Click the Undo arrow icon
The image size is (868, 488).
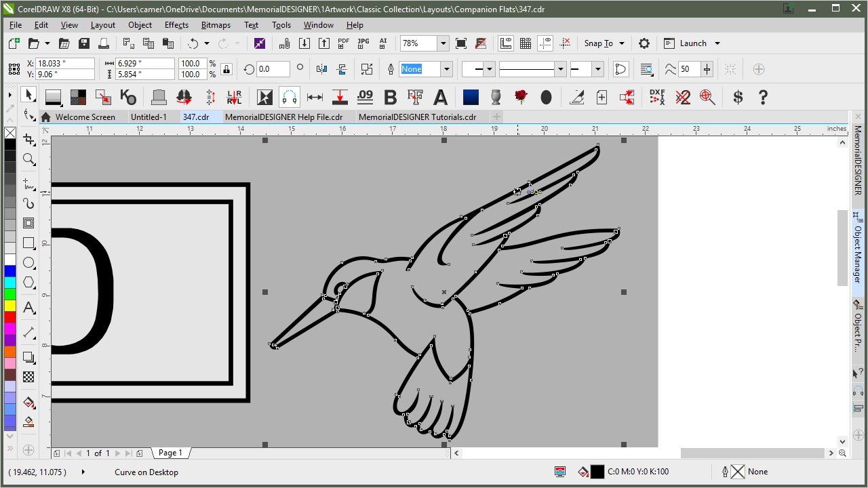pos(193,43)
